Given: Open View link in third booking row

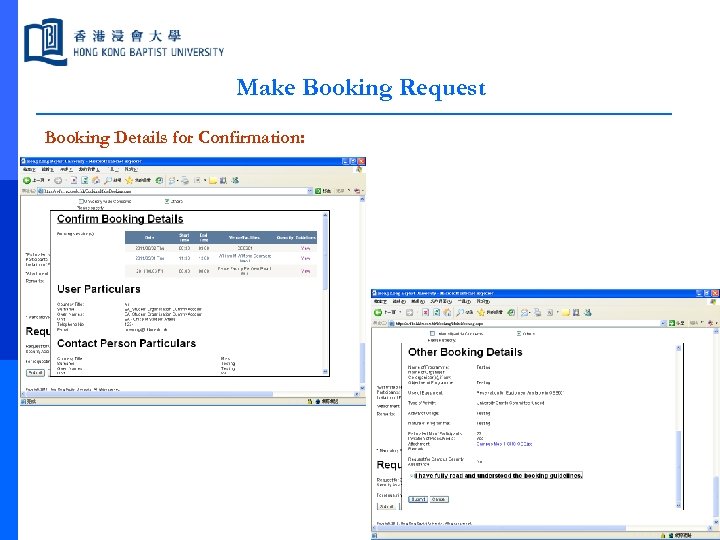Looking at the screenshot, I should (305, 271).
